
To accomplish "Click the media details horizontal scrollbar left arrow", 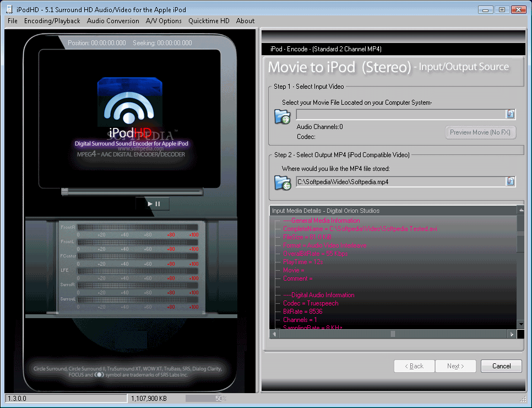I will [274, 334].
